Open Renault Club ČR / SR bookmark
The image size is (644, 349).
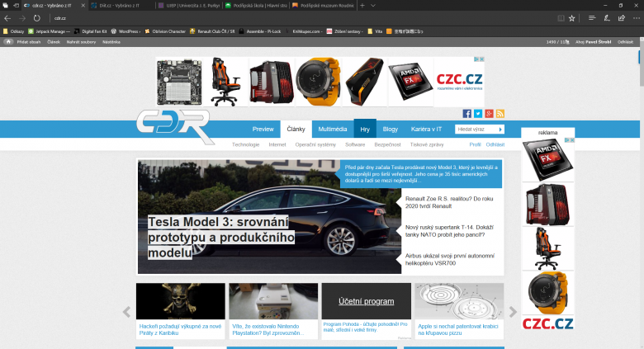coord(212,31)
